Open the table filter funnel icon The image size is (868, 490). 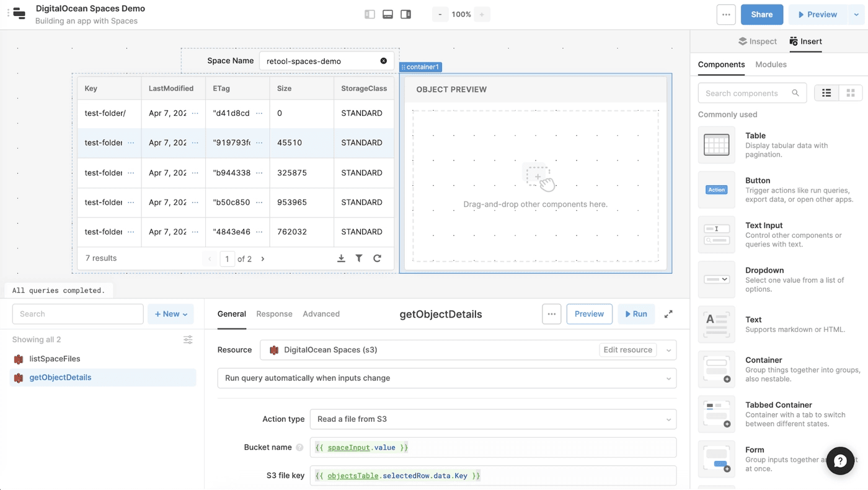(359, 258)
